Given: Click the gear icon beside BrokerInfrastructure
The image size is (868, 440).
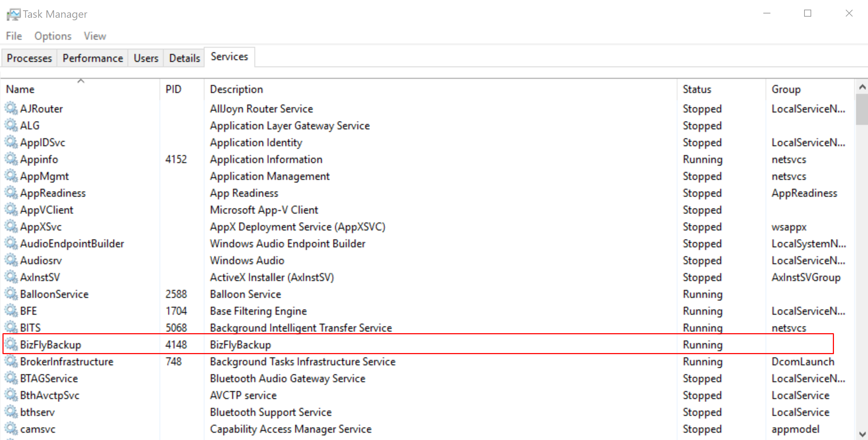Looking at the screenshot, I should [11, 361].
